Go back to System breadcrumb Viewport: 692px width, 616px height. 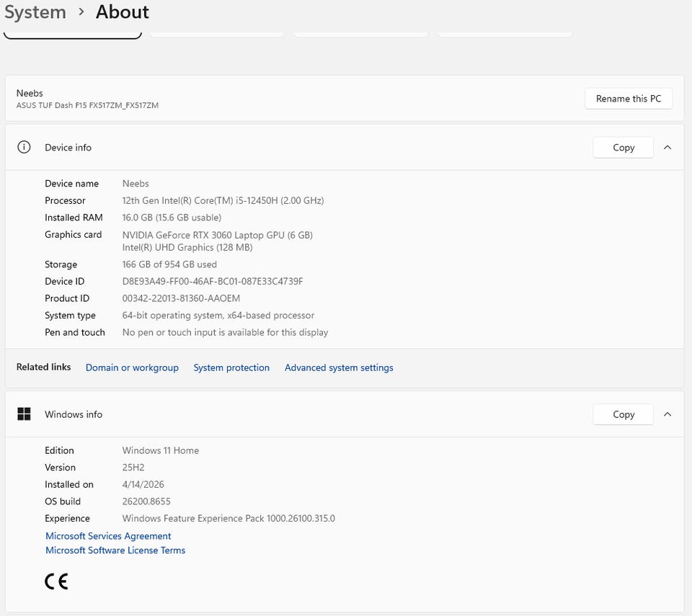point(35,12)
